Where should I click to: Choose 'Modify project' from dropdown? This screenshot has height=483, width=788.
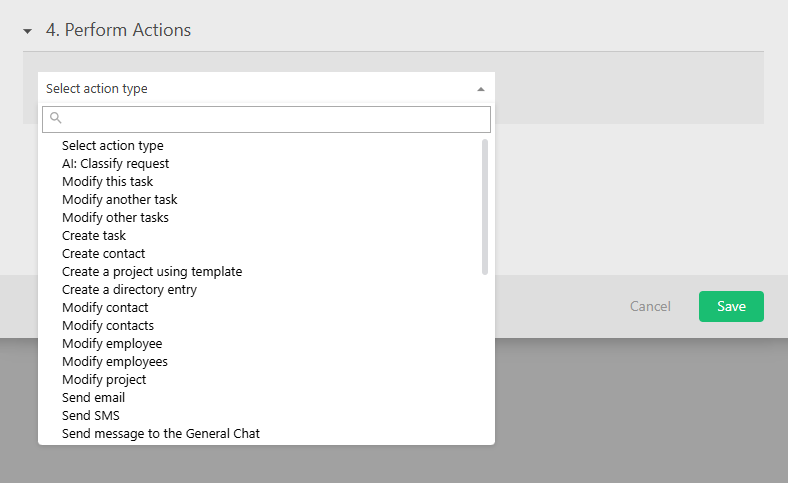[104, 380]
